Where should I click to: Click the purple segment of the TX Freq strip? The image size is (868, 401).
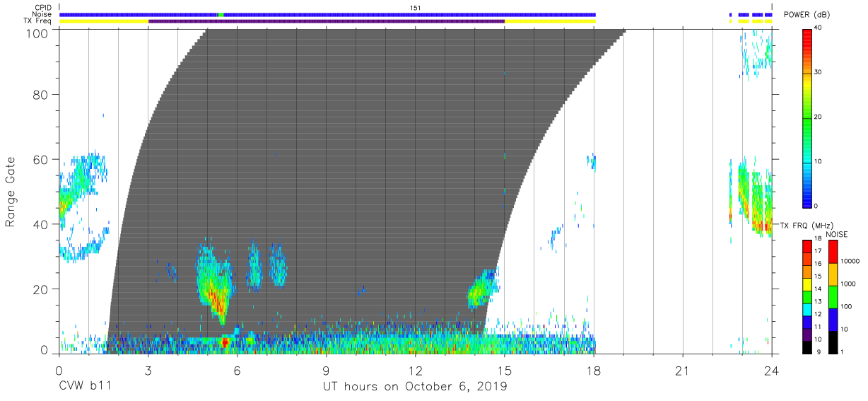pos(327,21)
